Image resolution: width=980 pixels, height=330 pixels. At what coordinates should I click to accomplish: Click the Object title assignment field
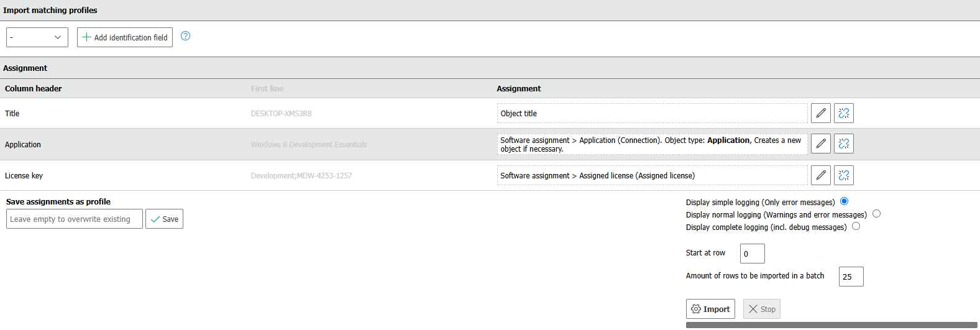tap(652, 113)
